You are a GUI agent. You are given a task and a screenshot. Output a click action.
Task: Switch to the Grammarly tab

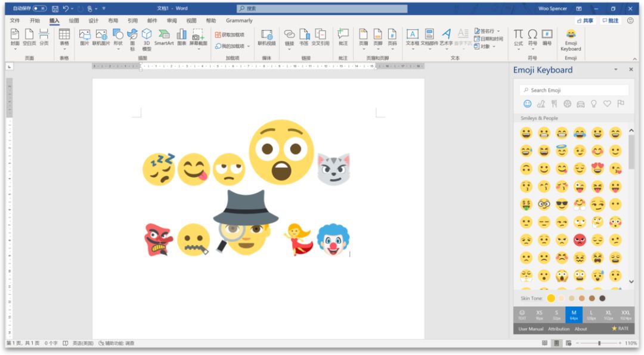coord(239,20)
